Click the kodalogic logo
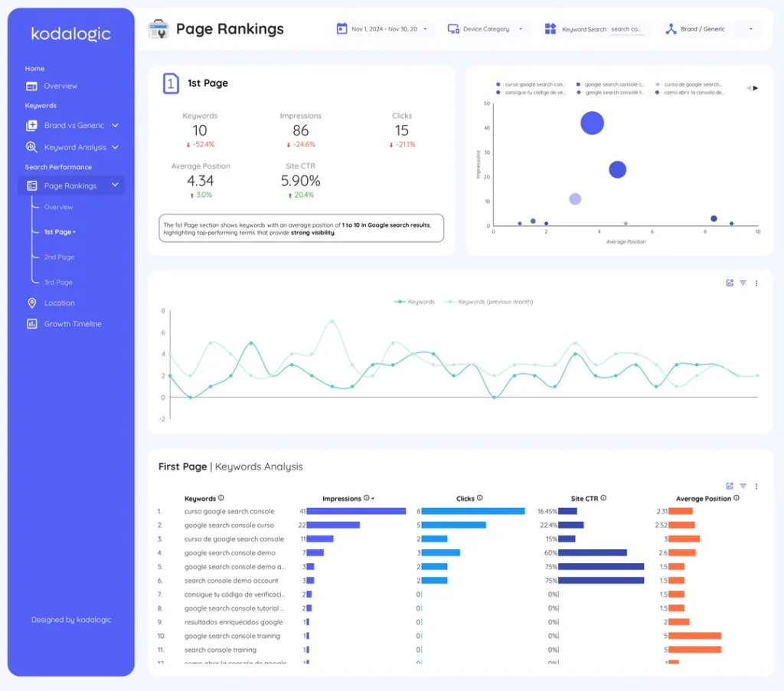 70,34
